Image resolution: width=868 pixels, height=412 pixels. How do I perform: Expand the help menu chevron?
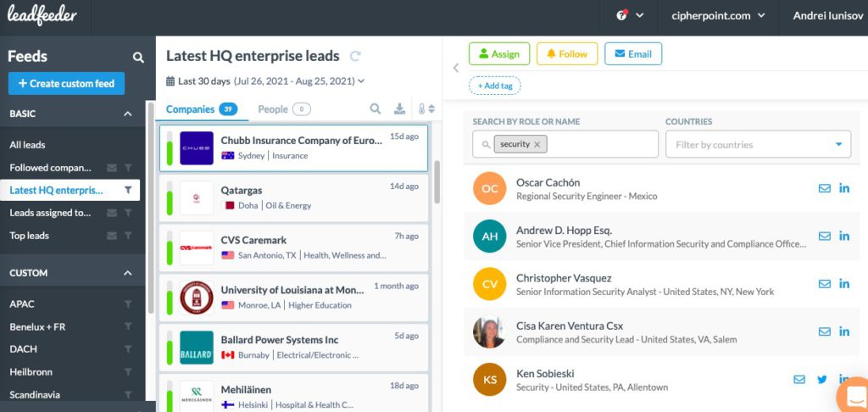coord(640,15)
